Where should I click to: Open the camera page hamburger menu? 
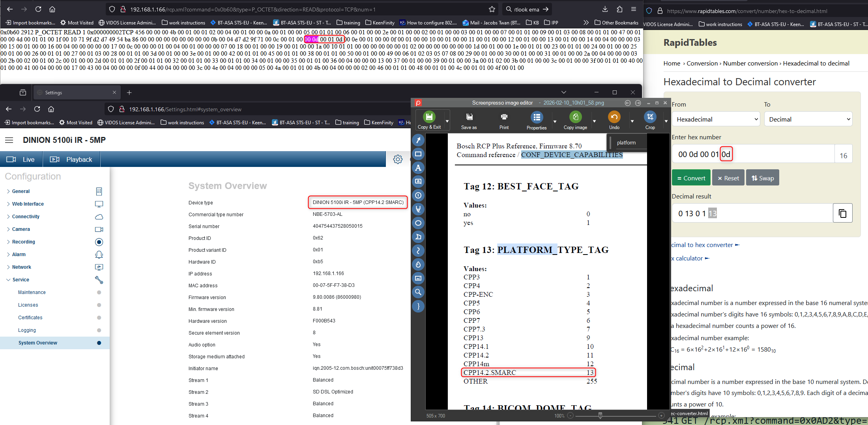point(9,140)
